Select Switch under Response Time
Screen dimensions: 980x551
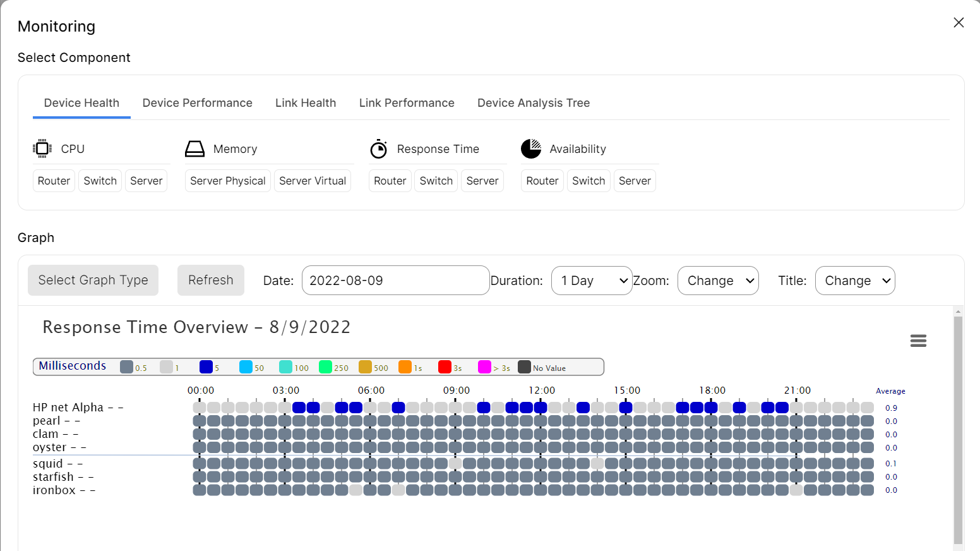click(436, 181)
